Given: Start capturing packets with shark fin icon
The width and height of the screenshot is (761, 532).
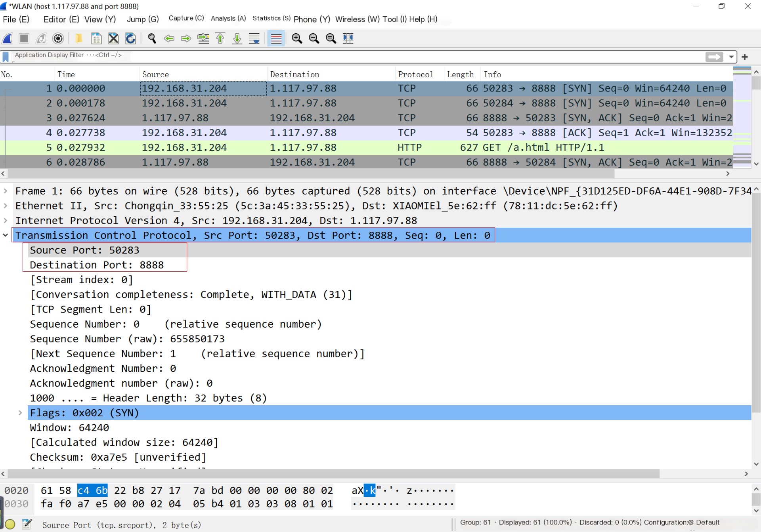Looking at the screenshot, I should [8, 38].
